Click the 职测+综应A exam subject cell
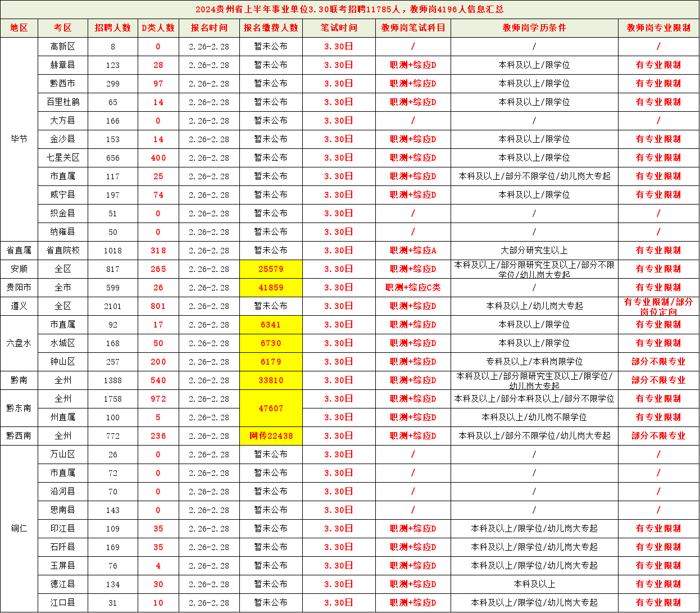The height and width of the screenshot is (613, 700). click(x=413, y=251)
